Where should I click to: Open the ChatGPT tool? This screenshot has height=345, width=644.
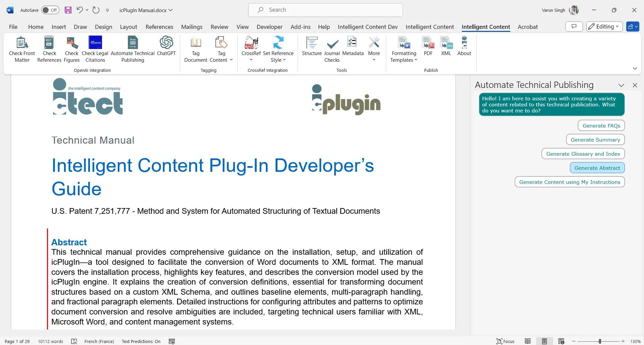[x=166, y=46]
